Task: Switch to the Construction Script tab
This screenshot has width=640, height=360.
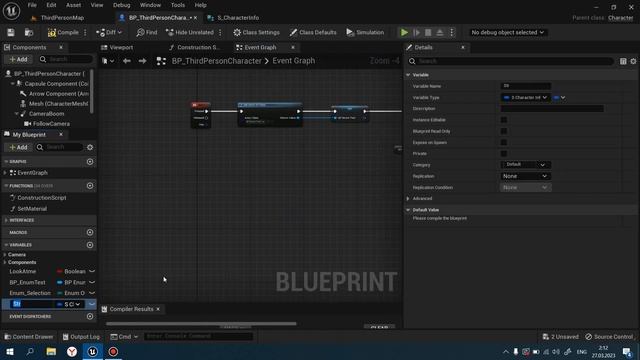Action: (x=198, y=47)
